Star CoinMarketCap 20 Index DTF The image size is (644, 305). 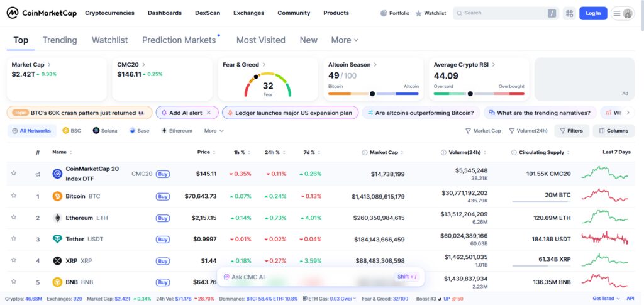click(14, 173)
